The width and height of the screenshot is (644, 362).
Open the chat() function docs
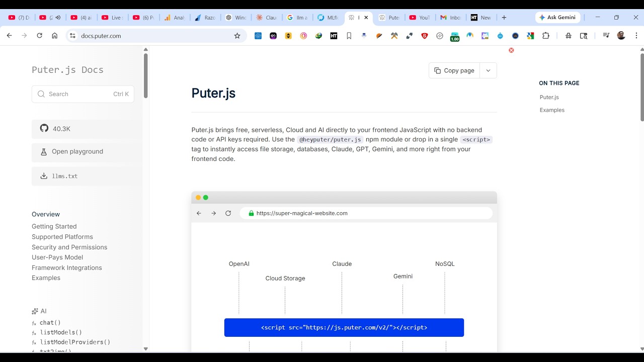50,323
